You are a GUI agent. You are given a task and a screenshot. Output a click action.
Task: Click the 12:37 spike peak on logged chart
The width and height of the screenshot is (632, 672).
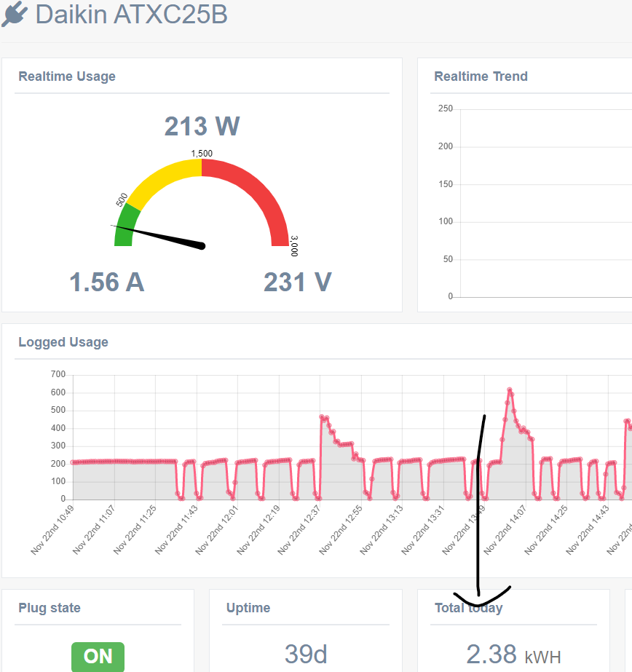pos(322,416)
